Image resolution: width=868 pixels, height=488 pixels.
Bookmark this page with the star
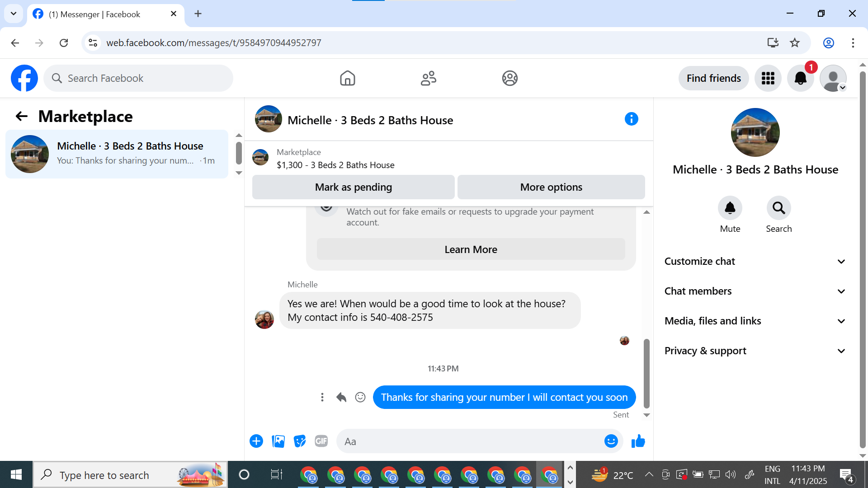click(x=795, y=42)
